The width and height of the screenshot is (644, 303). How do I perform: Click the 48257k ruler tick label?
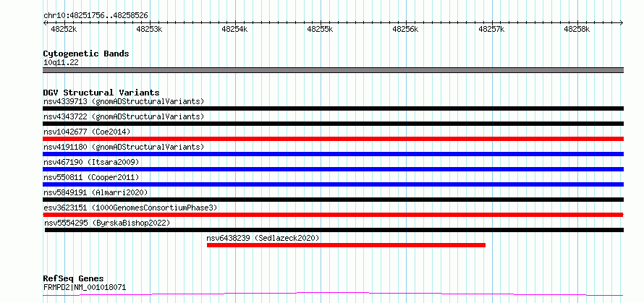(x=491, y=29)
